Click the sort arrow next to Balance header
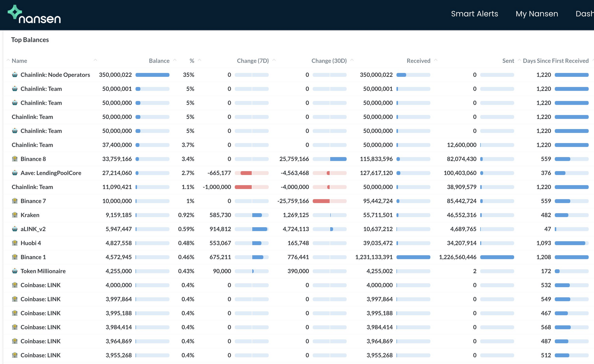 (175, 60)
